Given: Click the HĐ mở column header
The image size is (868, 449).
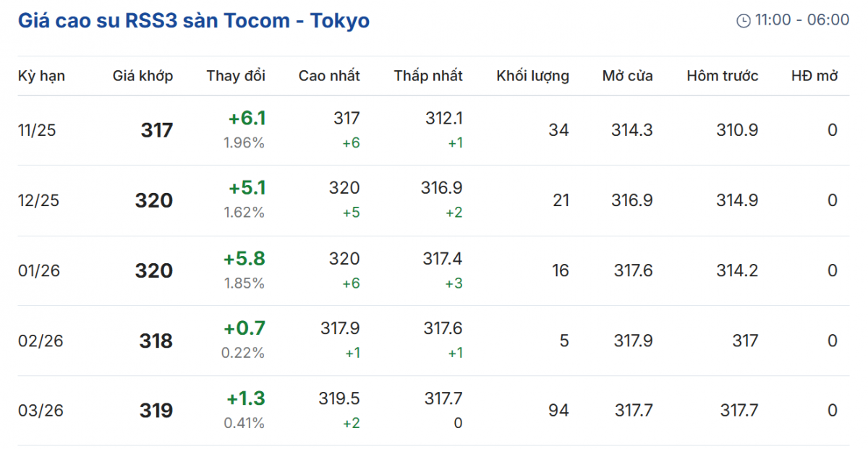Looking at the screenshot, I should click(814, 76).
